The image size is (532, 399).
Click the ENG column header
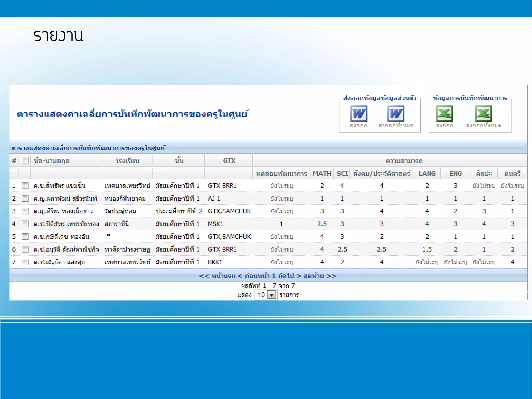456,173
